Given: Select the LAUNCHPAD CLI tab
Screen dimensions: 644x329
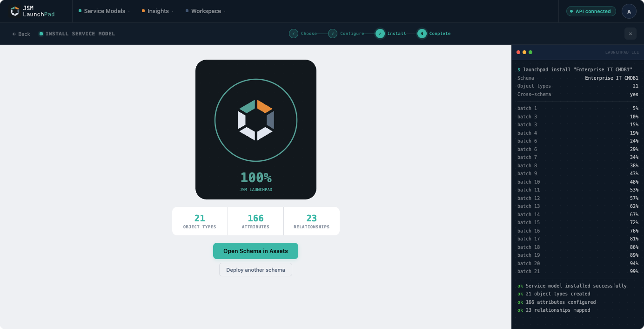Looking at the screenshot, I should pyautogui.click(x=622, y=52).
